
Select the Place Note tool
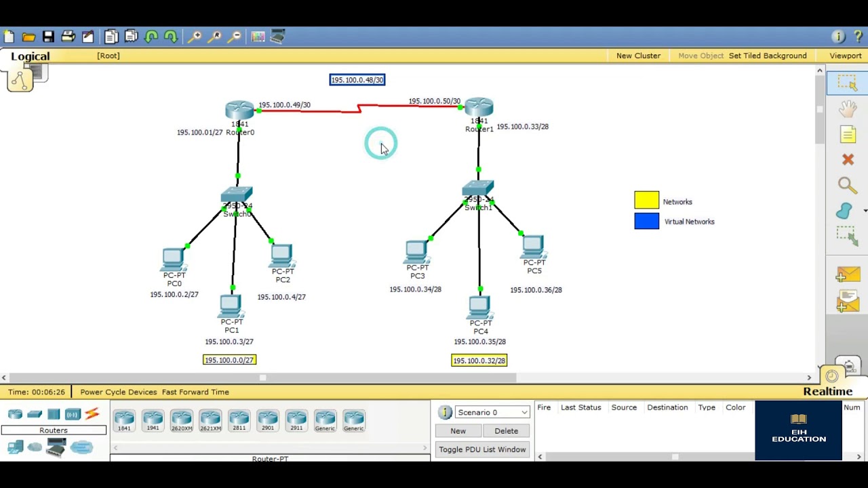(x=848, y=134)
